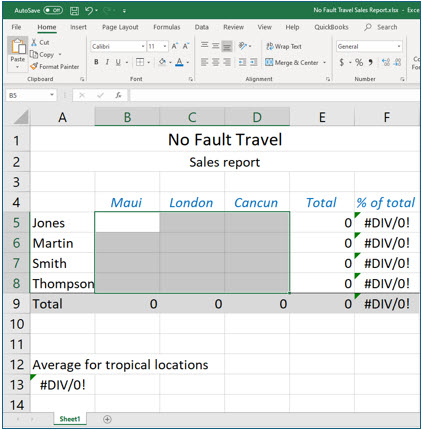The width and height of the screenshot is (422, 430).
Task: Click the Increase Indent icon
Action: (254, 62)
